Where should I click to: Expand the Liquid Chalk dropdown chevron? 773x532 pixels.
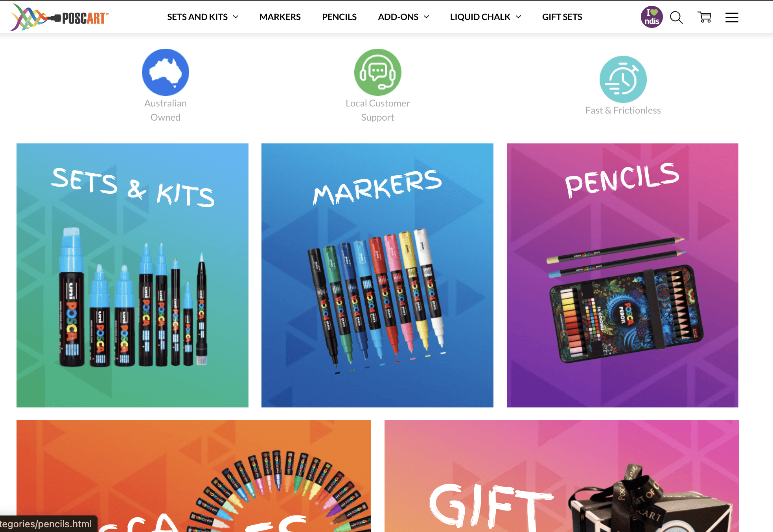[518, 17]
